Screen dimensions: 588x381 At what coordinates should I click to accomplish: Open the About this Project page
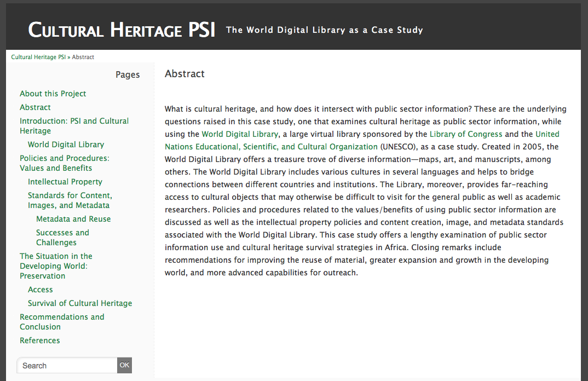(53, 94)
